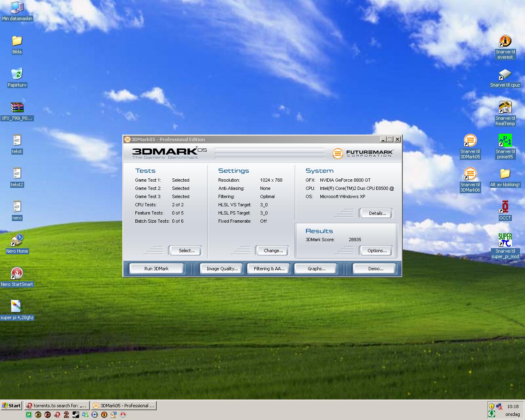Click the system tray clock 10:18

[513, 406]
